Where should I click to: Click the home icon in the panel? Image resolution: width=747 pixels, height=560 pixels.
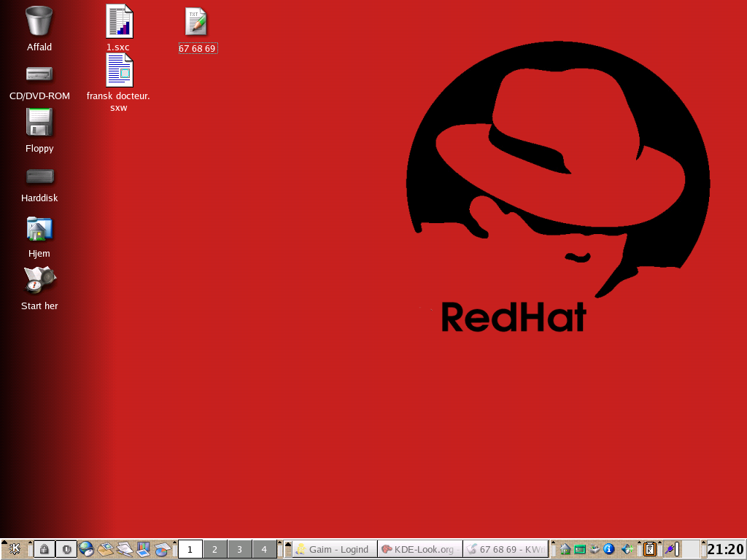click(x=565, y=549)
